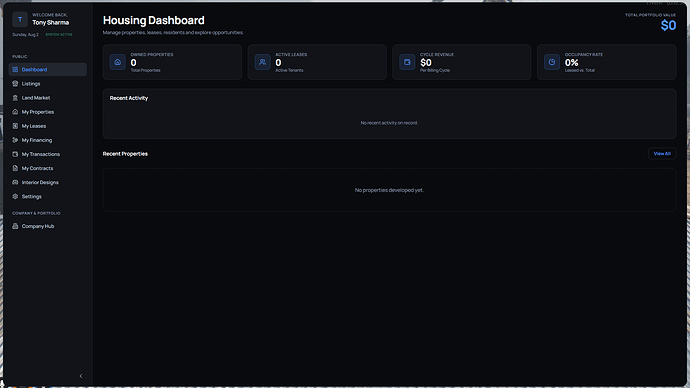Viewport: 690px width, 388px height.
Task: Click the Occupancy Rate 0% value
Action: pos(572,62)
